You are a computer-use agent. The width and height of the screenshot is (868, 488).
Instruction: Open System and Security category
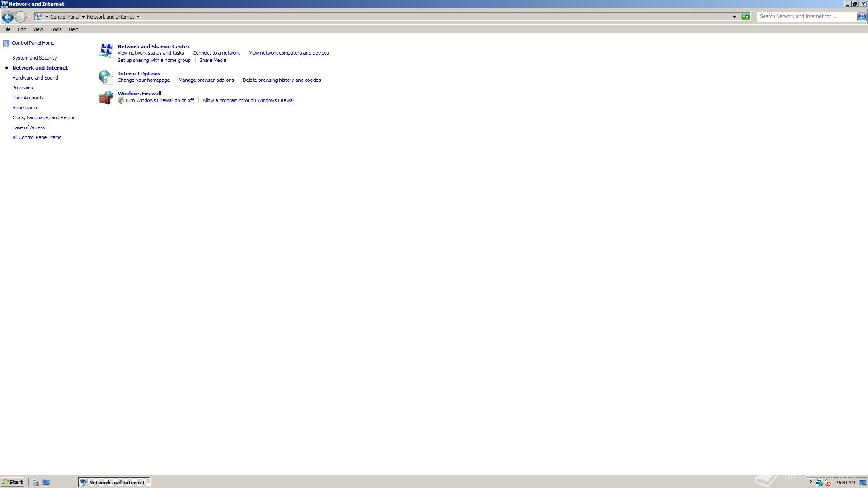pos(34,58)
